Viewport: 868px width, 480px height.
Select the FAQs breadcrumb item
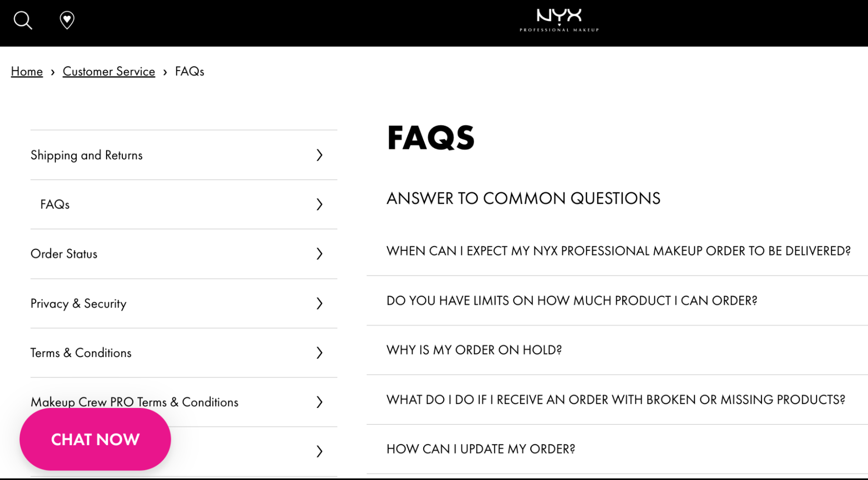[189, 71]
